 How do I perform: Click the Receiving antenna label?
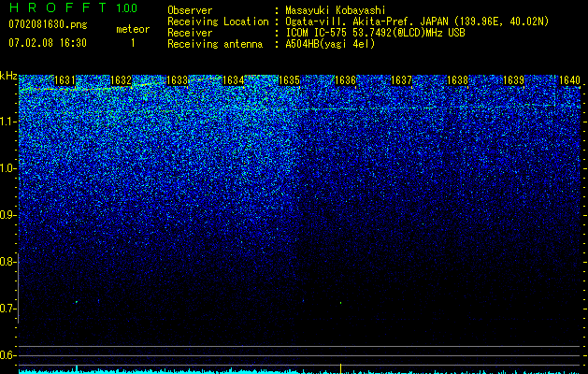[x=215, y=44]
